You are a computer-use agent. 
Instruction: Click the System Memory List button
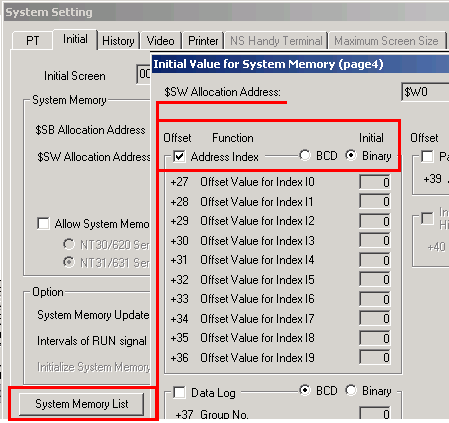82,404
